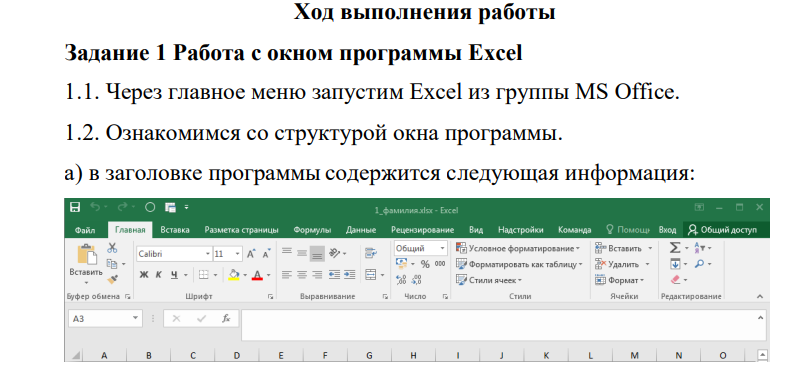Open font size 11 dropdown

pyautogui.click(x=237, y=254)
